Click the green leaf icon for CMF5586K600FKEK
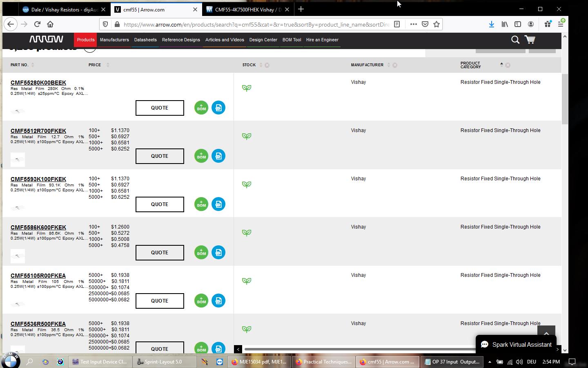Screen dimensions: 588x368 point(247,233)
